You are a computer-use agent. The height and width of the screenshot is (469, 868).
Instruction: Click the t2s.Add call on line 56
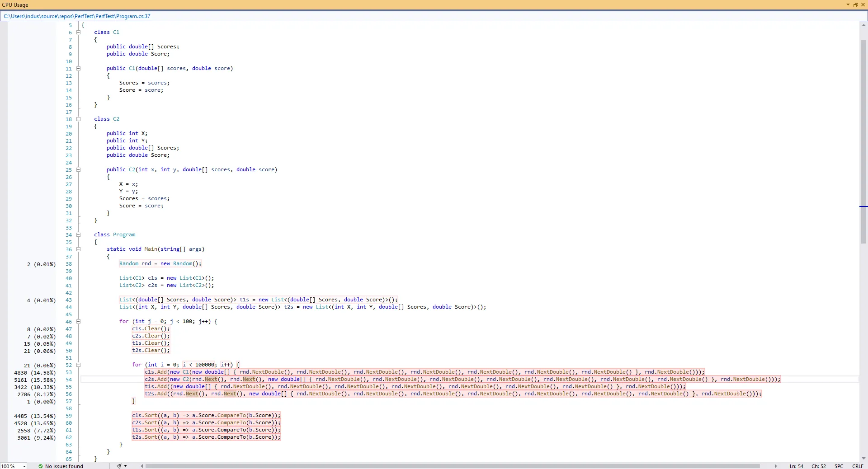(x=453, y=394)
